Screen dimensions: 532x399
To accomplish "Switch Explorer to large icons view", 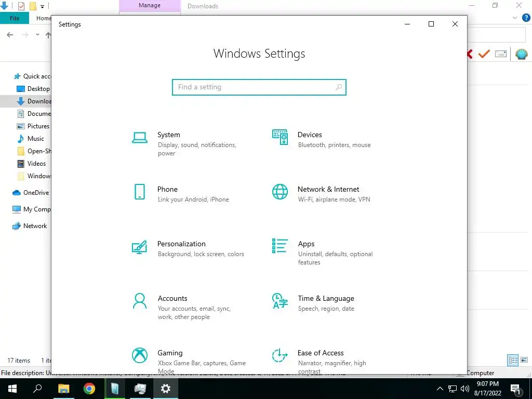I will (524, 360).
